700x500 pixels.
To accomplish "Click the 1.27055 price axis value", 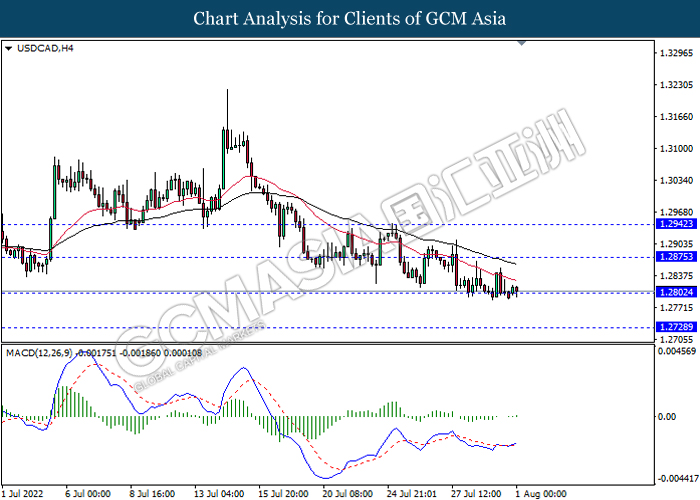I will tap(676, 340).
